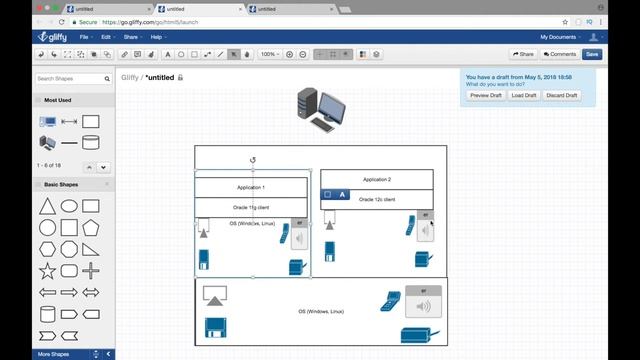This screenshot has width=640, height=360.
Task: Pick the triangle basic shape
Action: click(x=47, y=206)
